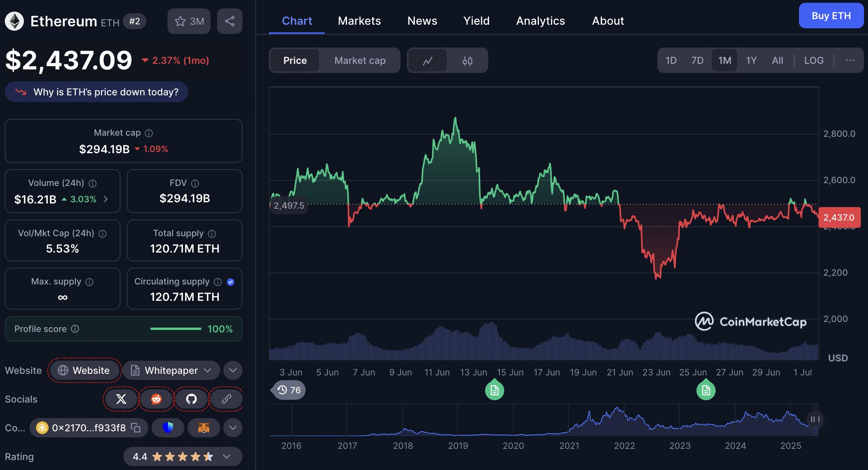Grab the timeline range handle at right edge
The width and height of the screenshot is (868, 470).
pyautogui.click(x=815, y=419)
